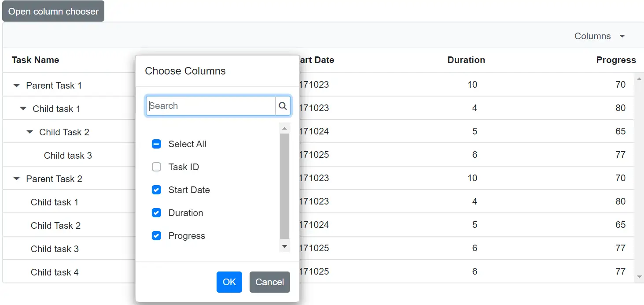Check the Task ID checkbox
The image size is (644, 305).
[x=156, y=167]
